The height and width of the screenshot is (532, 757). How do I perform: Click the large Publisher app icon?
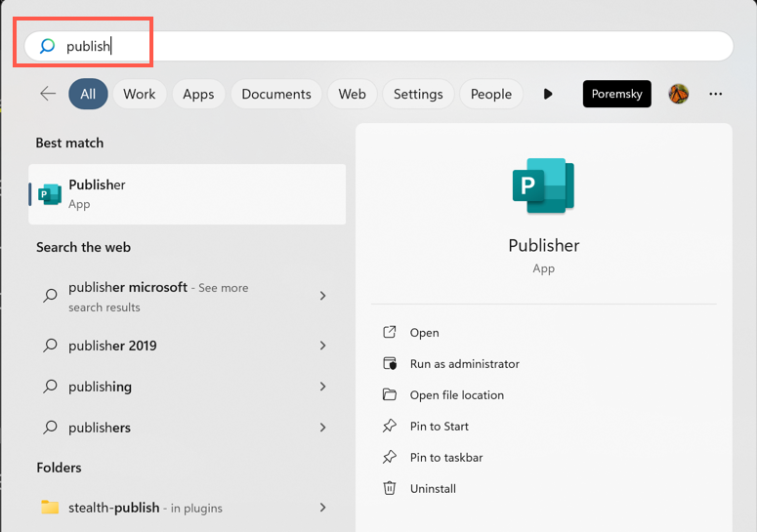pyautogui.click(x=543, y=185)
